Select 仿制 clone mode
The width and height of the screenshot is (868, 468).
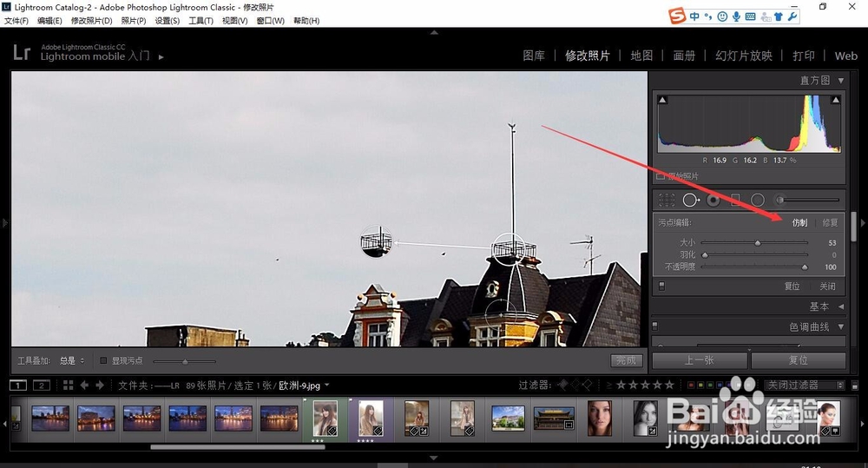tap(800, 222)
